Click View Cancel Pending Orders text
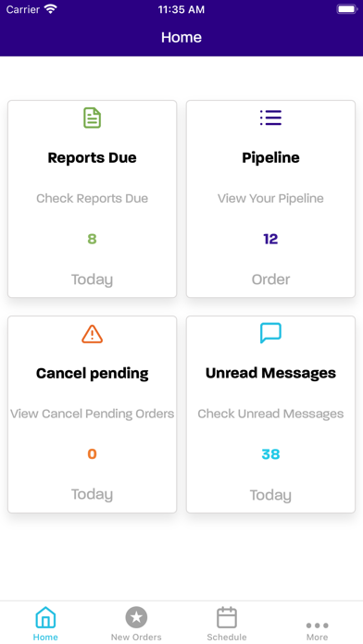 point(92,414)
